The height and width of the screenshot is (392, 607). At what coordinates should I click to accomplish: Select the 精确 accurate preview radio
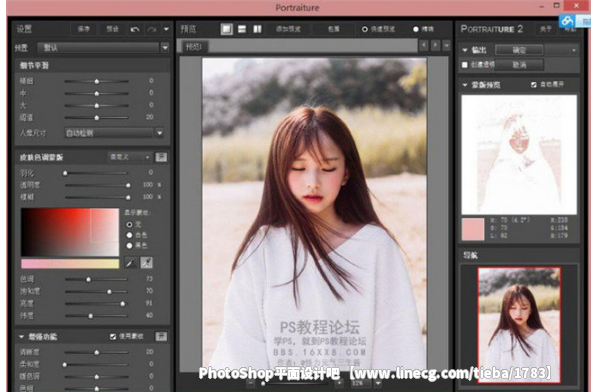tap(416, 29)
